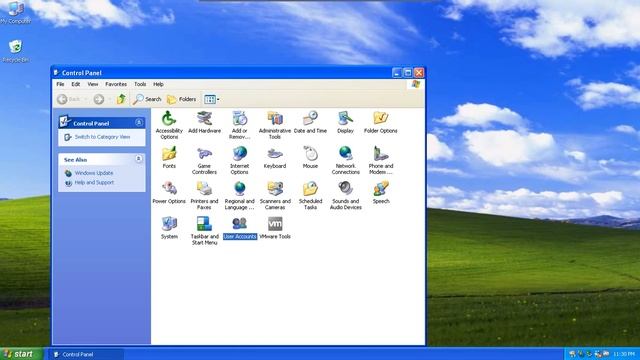Click the Start button
The height and width of the screenshot is (360, 640).
pyautogui.click(x=21, y=354)
